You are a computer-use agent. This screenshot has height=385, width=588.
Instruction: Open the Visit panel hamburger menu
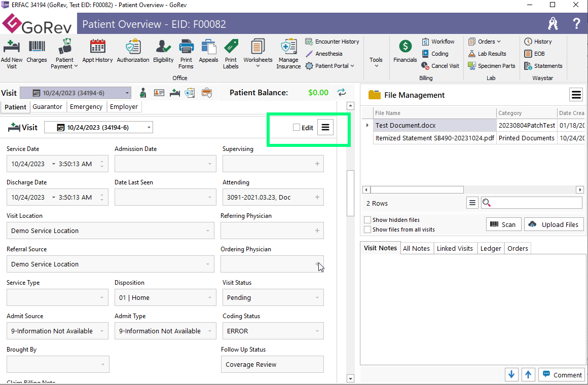[325, 128]
